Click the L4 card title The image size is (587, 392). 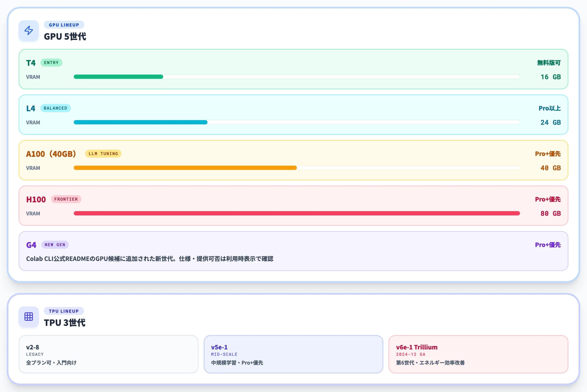point(31,108)
